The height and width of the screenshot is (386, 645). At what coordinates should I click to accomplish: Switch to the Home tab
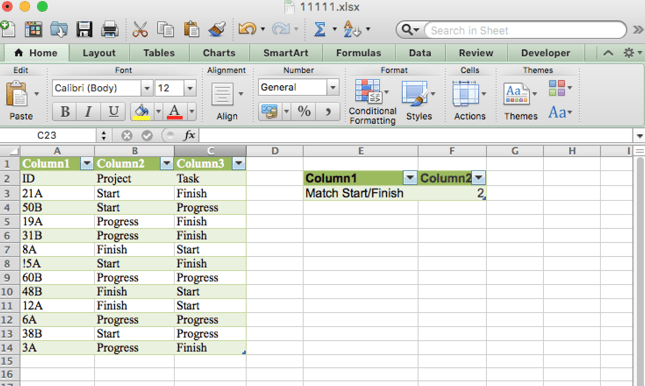click(37, 53)
